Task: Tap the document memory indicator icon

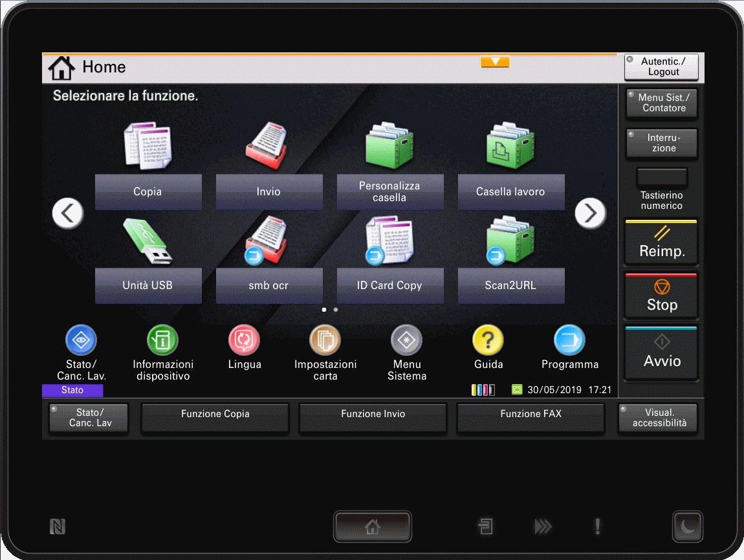Action: point(486,526)
